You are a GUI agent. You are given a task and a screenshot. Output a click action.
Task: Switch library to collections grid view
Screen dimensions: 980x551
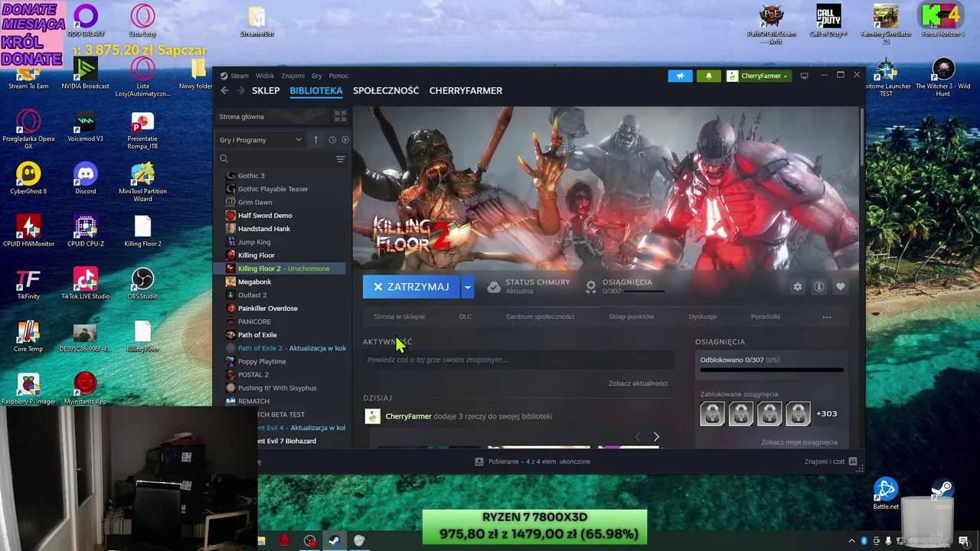pyautogui.click(x=340, y=116)
